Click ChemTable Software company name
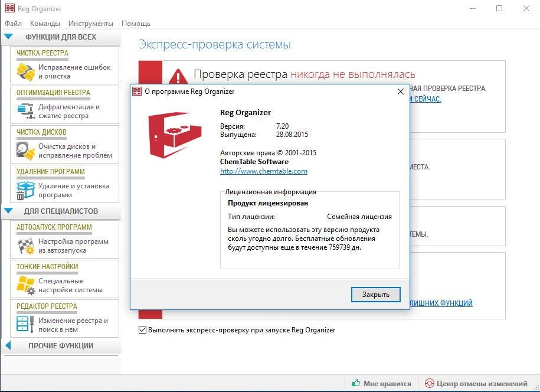Image resolution: width=540 pixels, height=392 pixels. click(x=254, y=162)
